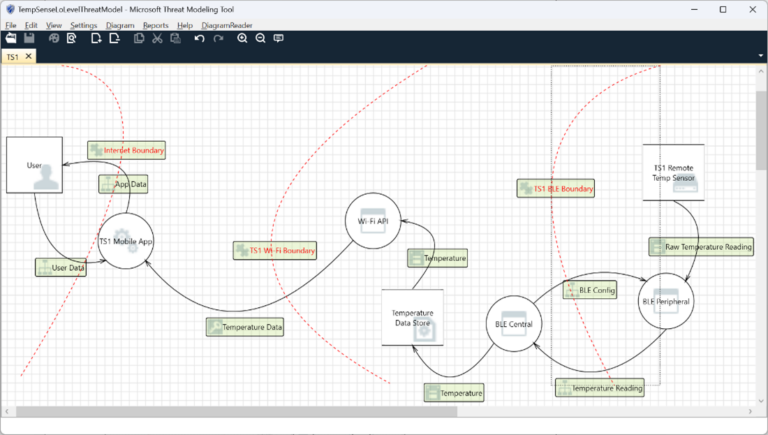Zoom out using the magnifier minus icon
The width and height of the screenshot is (768, 435).
(260, 38)
